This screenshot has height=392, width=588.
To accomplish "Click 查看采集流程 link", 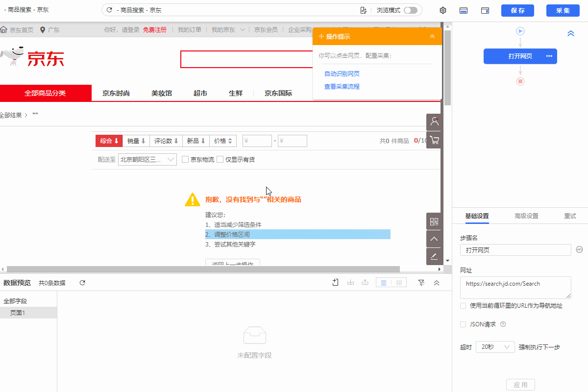I will click(x=342, y=87).
